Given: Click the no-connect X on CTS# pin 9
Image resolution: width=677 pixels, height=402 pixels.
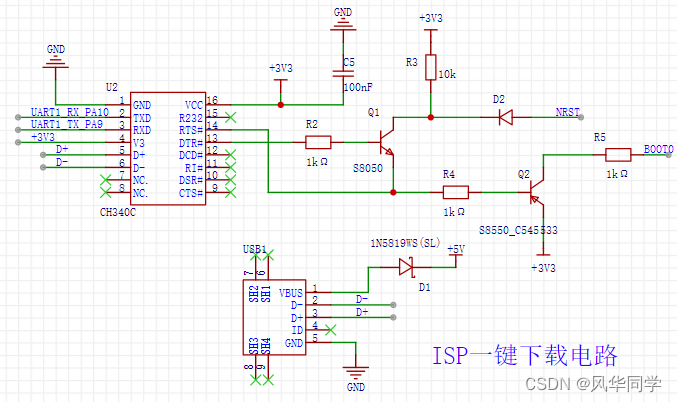Looking at the screenshot, I should coord(231,193).
